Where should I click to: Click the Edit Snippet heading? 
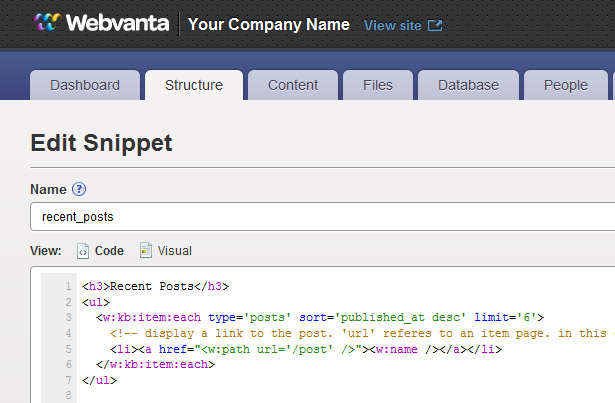[101, 143]
